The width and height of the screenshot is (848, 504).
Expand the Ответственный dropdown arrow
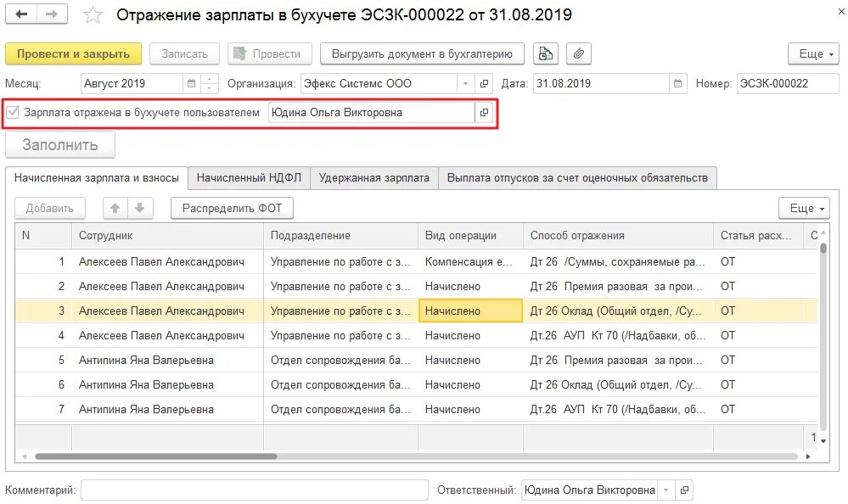[x=666, y=490]
